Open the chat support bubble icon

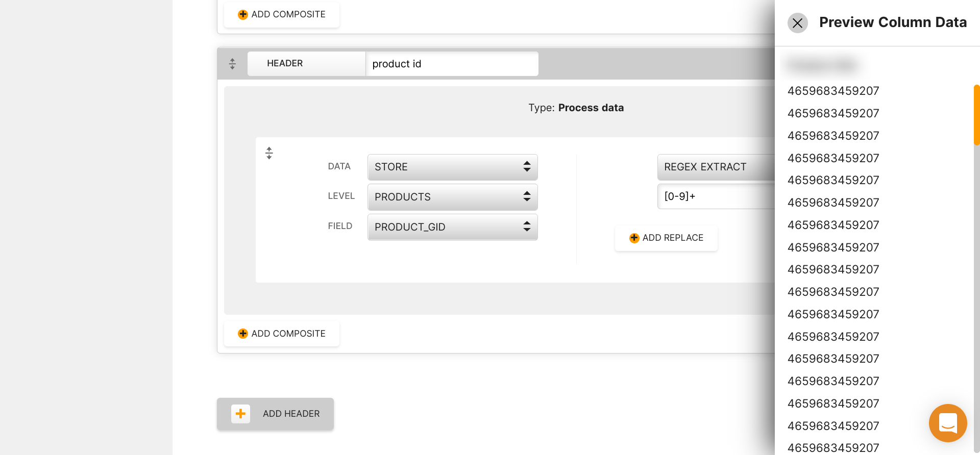[947, 423]
